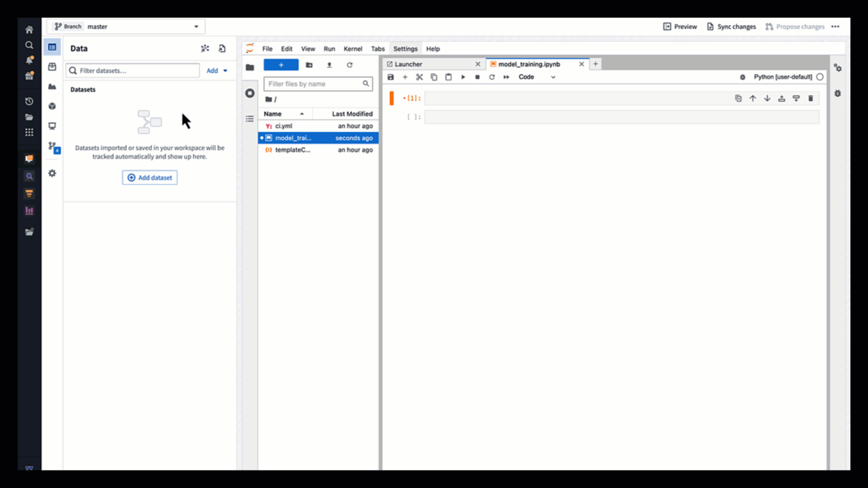
Task: Refresh the file browser listing
Action: coord(349,65)
